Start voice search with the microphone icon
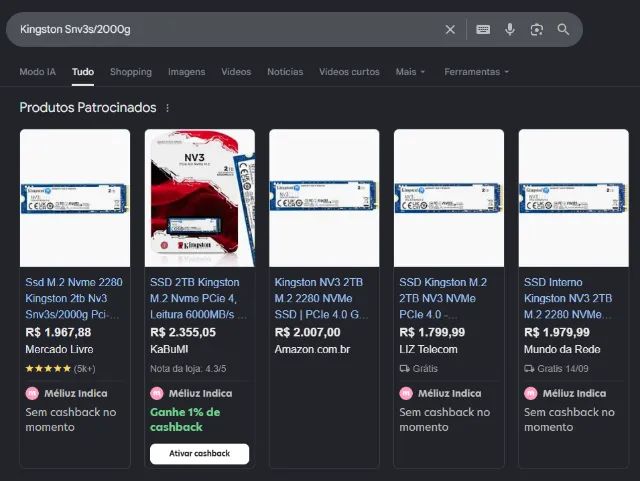Screen dimensions: 640x481 click(x=510, y=29)
